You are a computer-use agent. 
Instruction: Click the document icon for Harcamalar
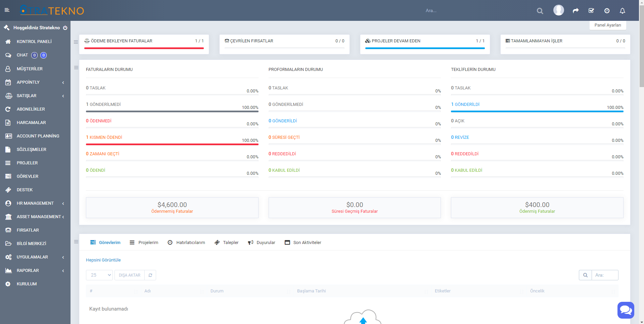point(8,123)
